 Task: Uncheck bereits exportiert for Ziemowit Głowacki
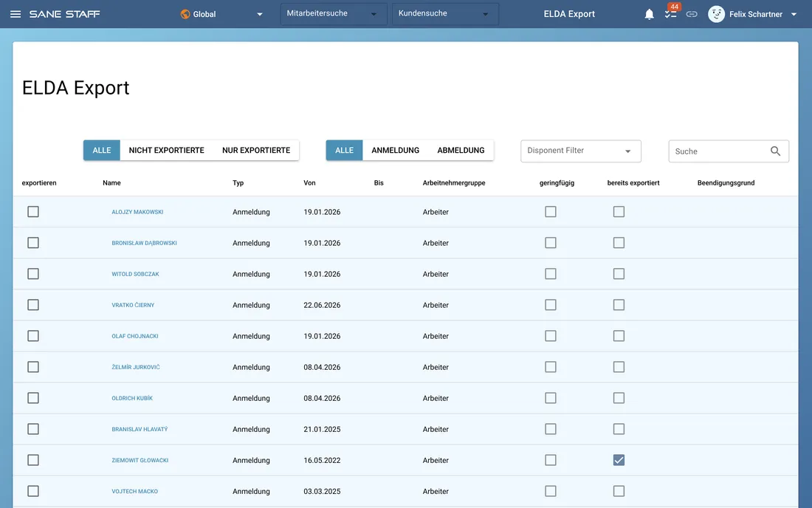pos(619,460)
